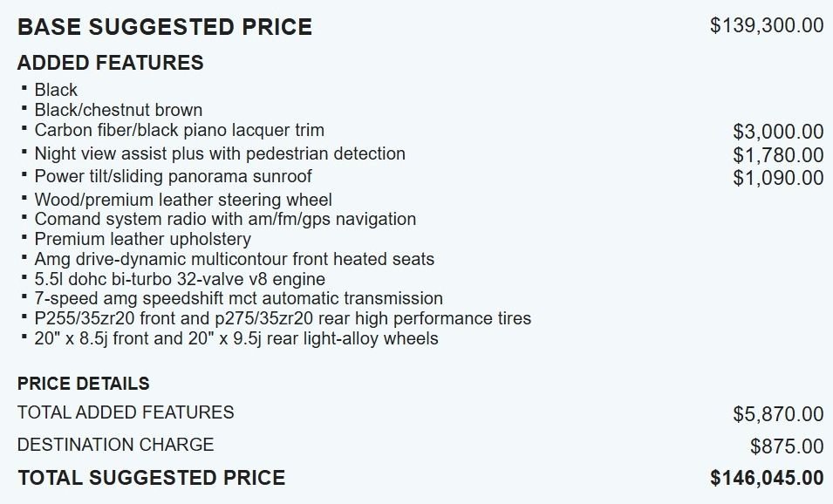Image resolution: width=833 pixels, height=504 pixels.
Task: Select the Power tilt/sliding panorama sunroof item
Action: 173,176
